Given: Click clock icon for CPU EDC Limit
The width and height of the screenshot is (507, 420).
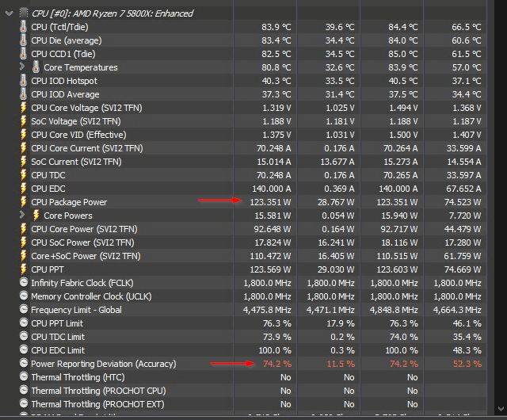Looking at the screenshot, I should 24,349.
